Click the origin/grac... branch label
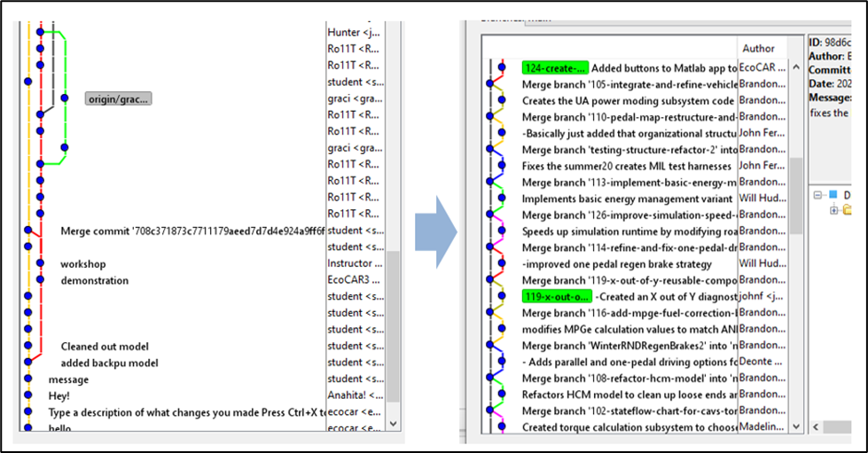 pyautogui.click(x=118, y=98)
